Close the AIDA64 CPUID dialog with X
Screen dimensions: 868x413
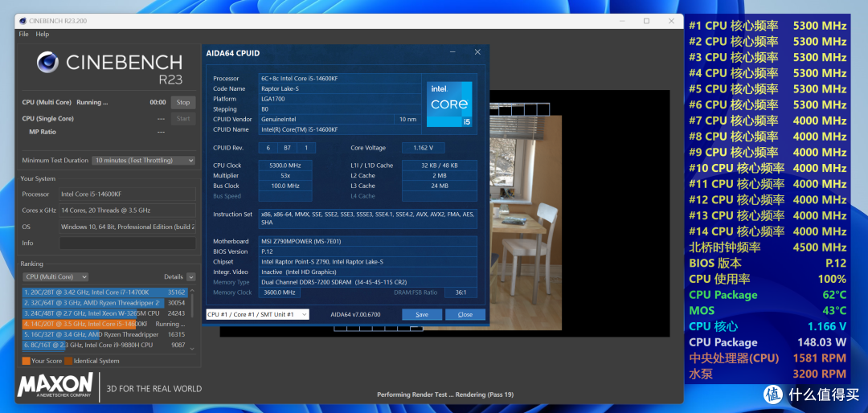click(x=477, y=52)
